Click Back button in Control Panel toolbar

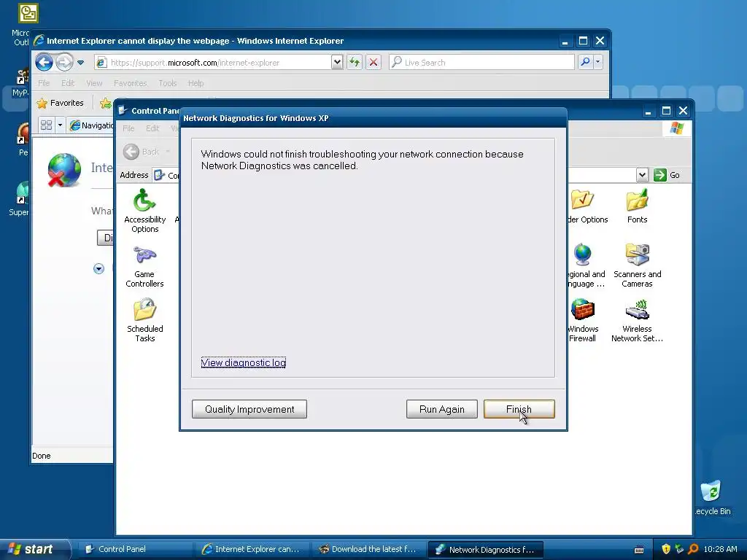[x=141, y=152]
